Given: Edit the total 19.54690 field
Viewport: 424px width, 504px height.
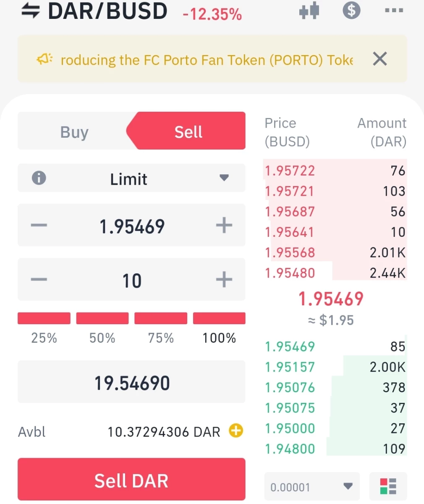Looking at the screenshot, I should pos(131,382).
